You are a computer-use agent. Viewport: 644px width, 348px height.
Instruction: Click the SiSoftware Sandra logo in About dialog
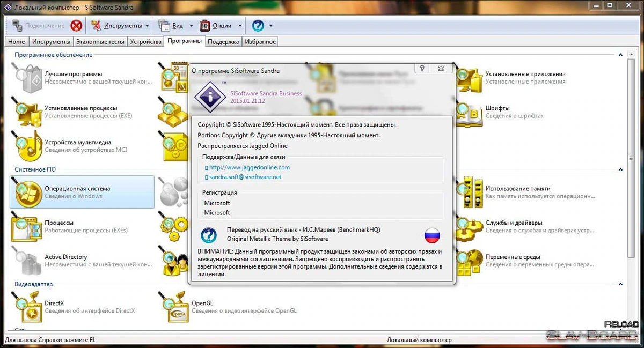(x=210, y=97)
